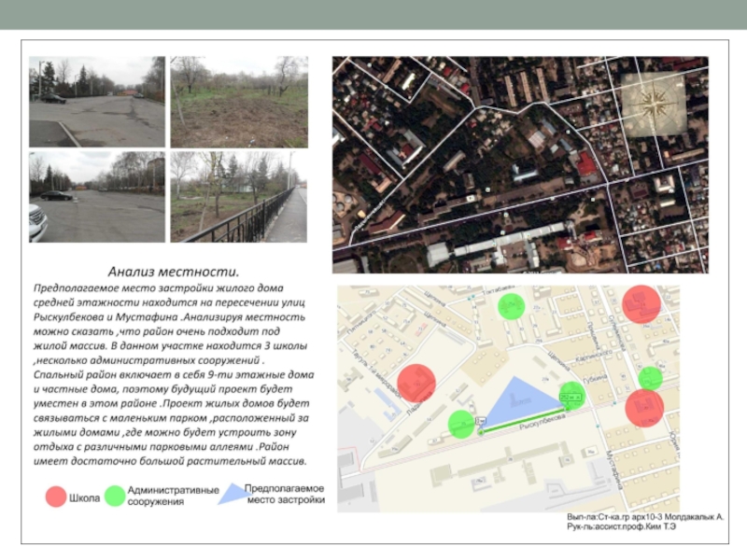Click the red Школа circle in the legend

coord(56,497)
